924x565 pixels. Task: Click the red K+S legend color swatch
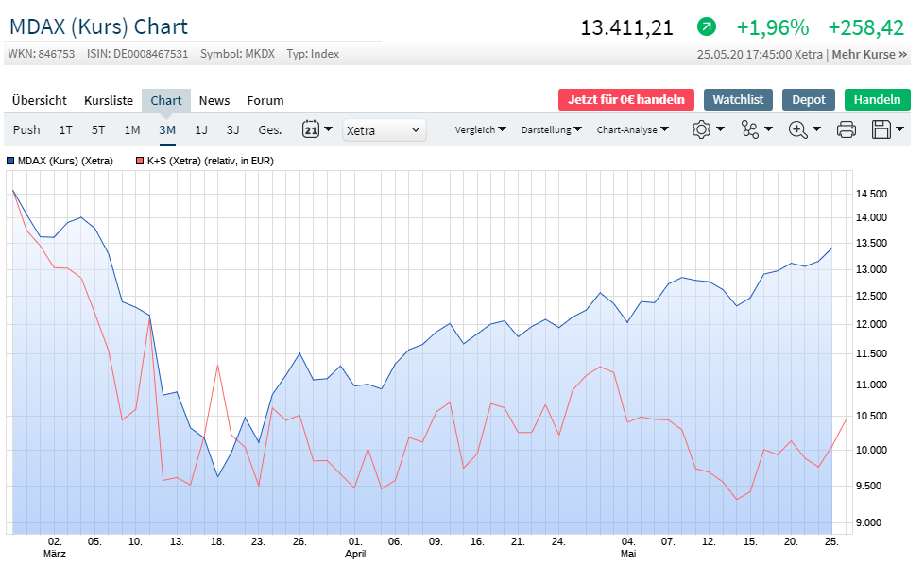[x=140, y=162]
